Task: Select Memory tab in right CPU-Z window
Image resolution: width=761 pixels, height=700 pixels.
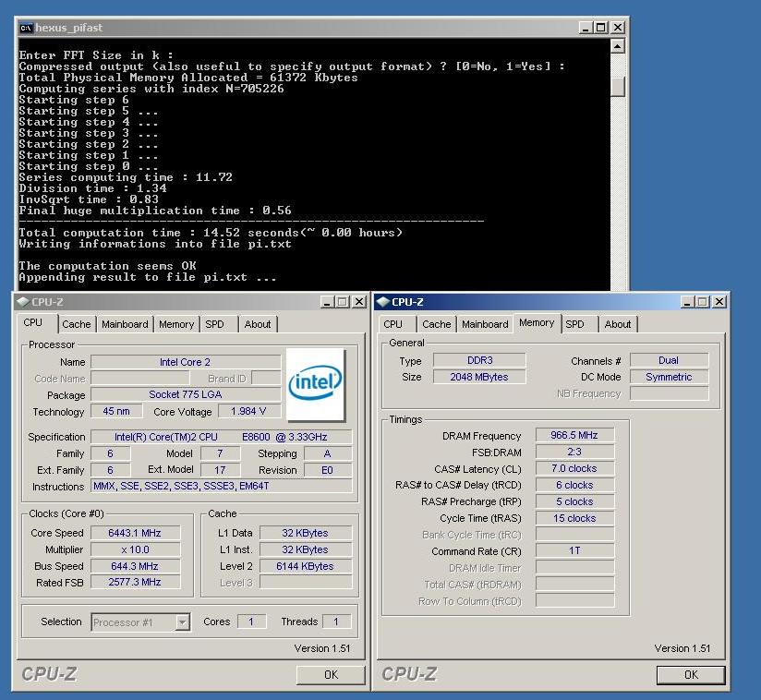Action: point(537,322)
